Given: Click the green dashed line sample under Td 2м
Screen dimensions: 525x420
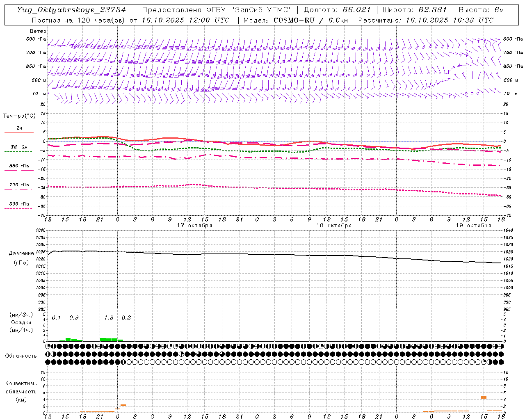Looking at the screenshot, I should 18,152.
